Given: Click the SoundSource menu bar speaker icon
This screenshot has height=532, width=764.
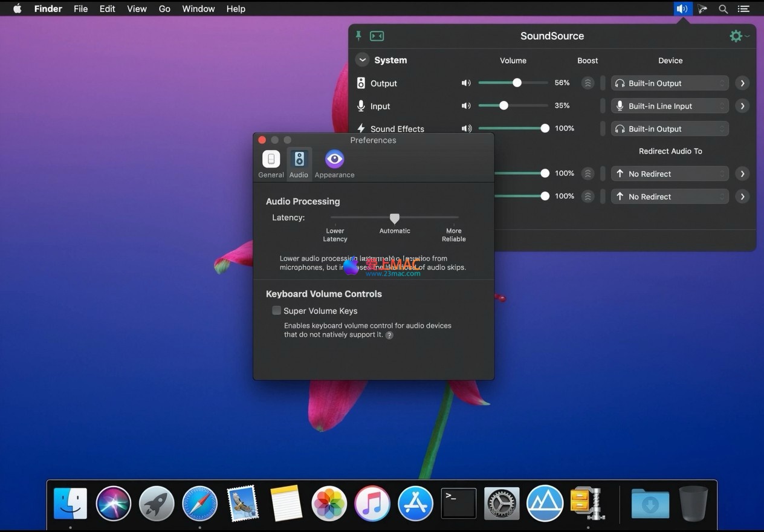Looking at the screenshot, I should click(682, 8).
